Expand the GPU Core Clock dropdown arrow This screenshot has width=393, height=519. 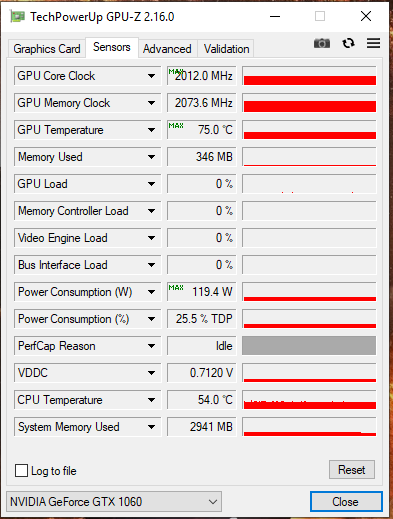pyautogui.click(x=151, y=76)
